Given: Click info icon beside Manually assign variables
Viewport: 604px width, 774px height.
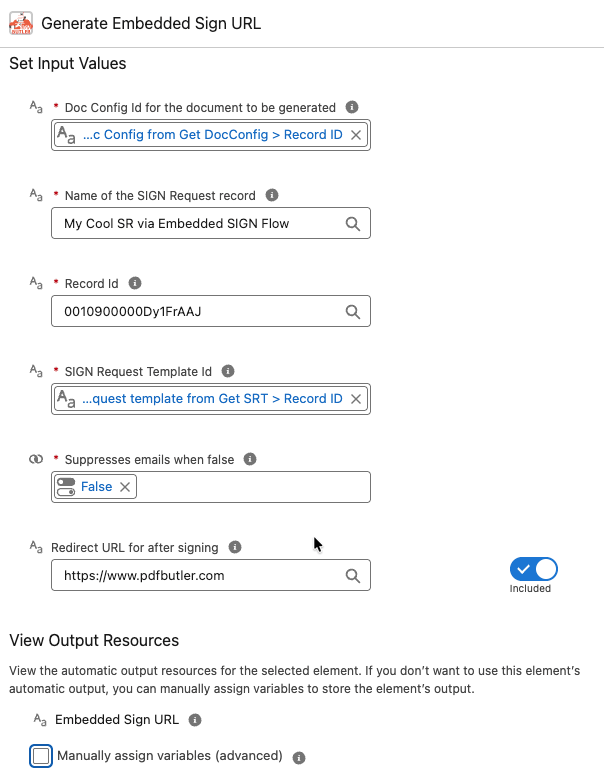Looking at the screenshot, I should [299, 757].
